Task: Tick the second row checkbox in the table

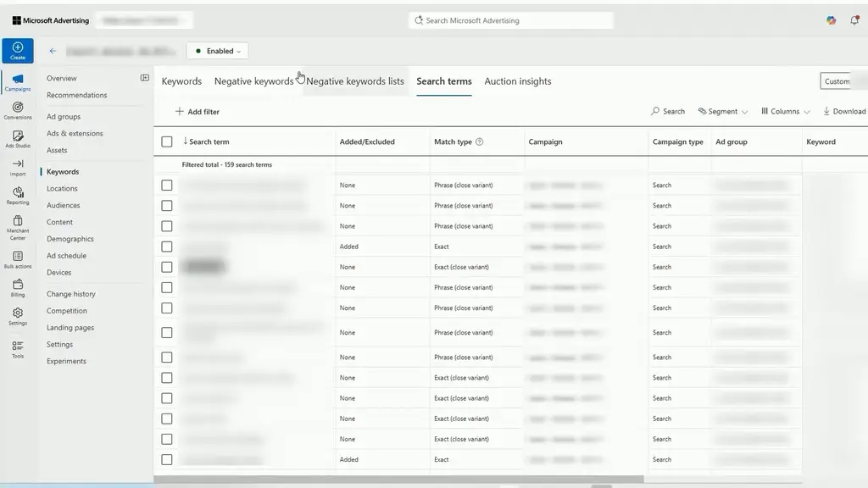Action: click(x=167, y=206)
